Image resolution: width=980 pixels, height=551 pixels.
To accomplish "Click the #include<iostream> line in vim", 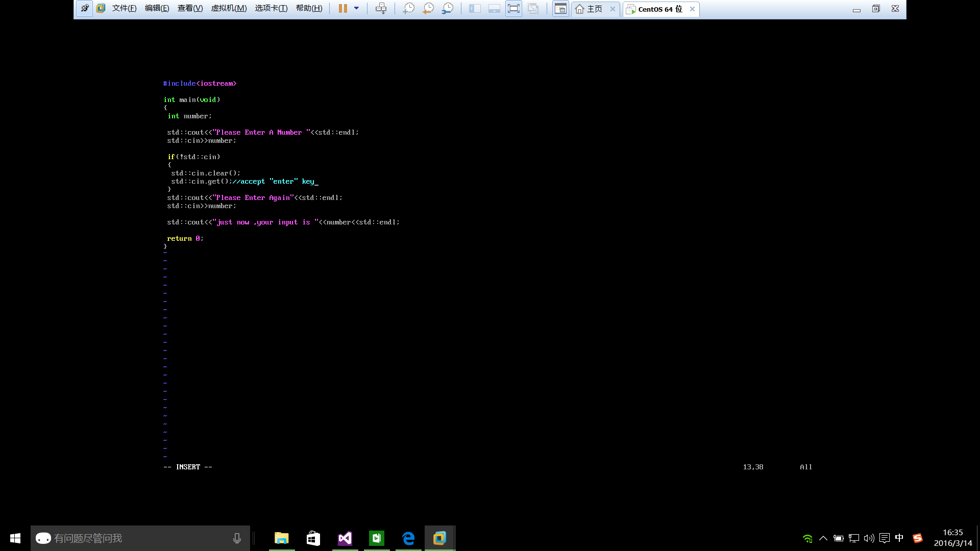I will (200, 83).
